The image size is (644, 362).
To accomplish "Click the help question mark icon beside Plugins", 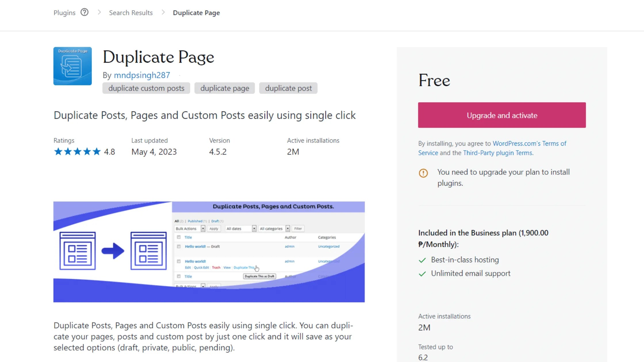I will (x=84, y=12).
